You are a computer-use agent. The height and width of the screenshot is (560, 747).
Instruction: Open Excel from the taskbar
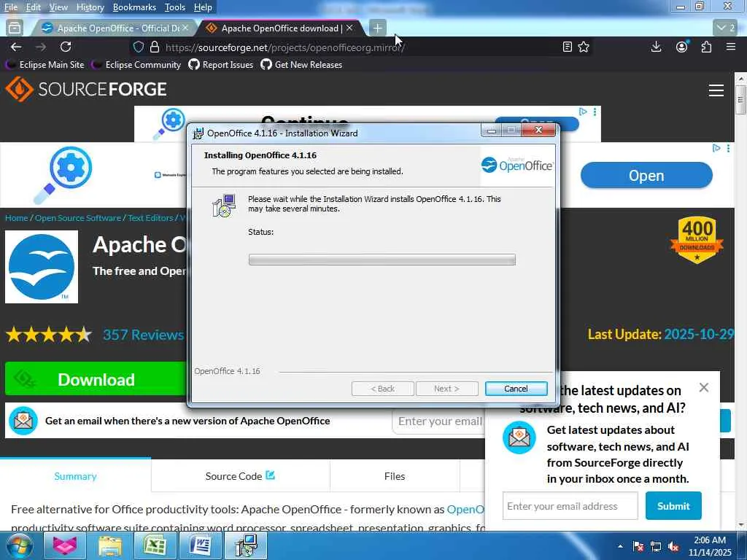click(155, 545)
